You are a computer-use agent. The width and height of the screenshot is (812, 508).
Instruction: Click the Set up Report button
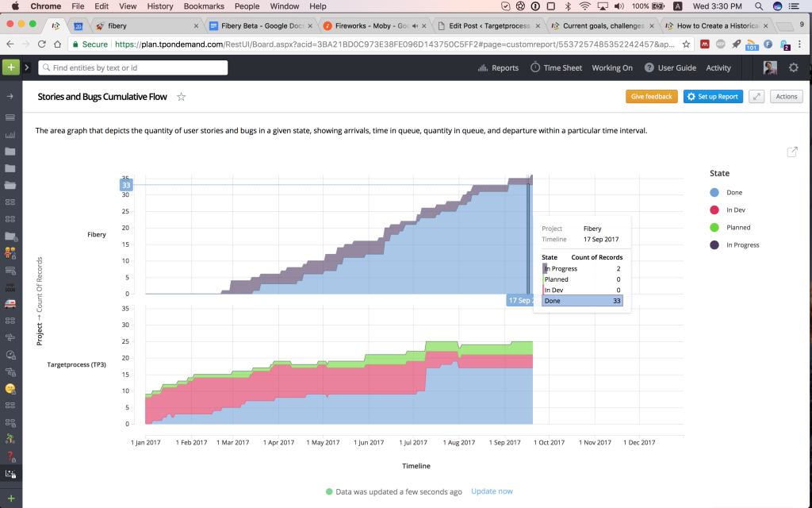tap(713, 96)
